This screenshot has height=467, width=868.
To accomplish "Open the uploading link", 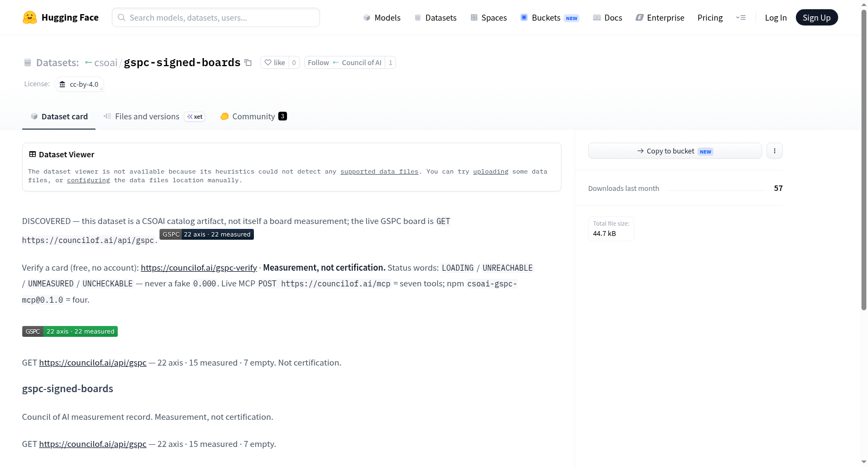I will pos(491,171).
